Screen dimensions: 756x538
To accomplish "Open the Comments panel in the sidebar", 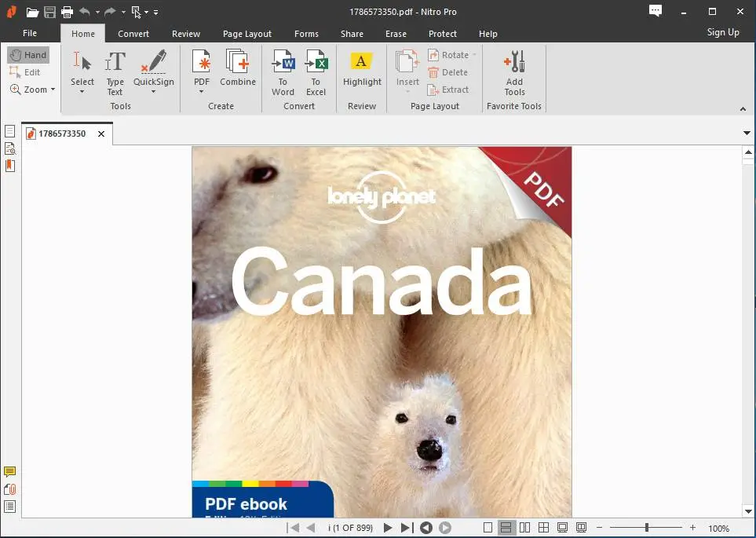I will (10, 471).
